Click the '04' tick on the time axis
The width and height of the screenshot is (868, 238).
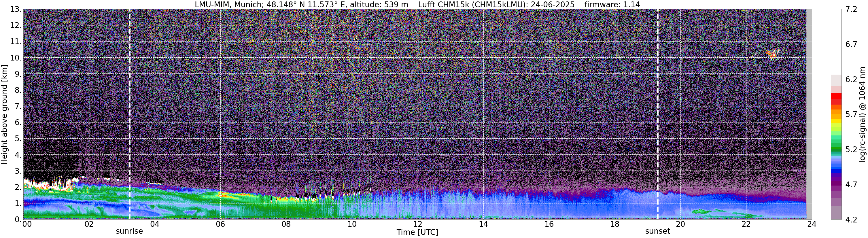tap(155, 224)
